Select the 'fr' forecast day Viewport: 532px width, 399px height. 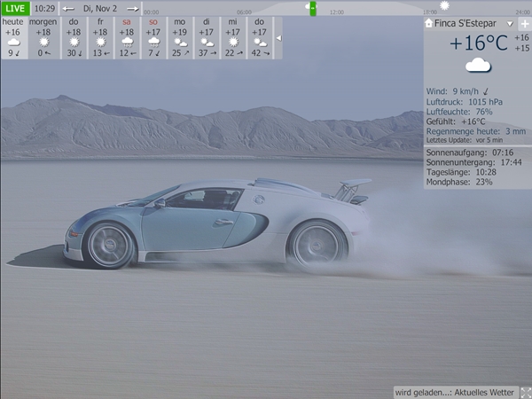100,37
